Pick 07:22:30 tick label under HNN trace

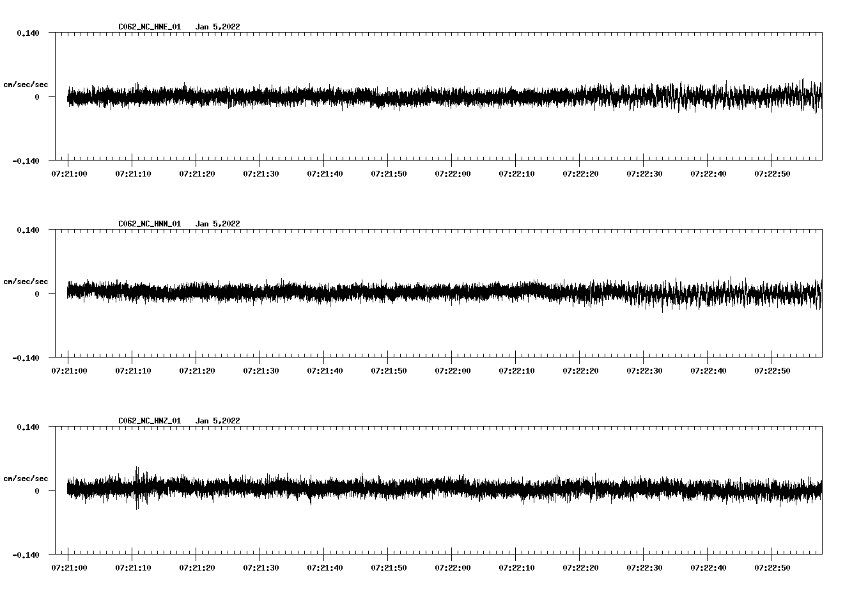click(644, 370)
